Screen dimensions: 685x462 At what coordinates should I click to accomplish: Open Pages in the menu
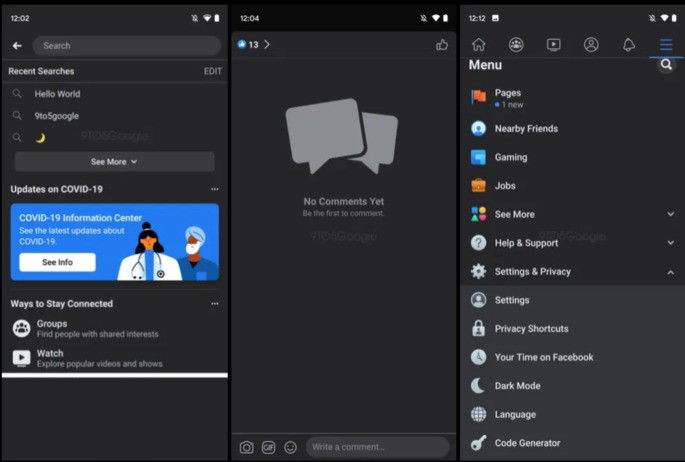[572, 98]
